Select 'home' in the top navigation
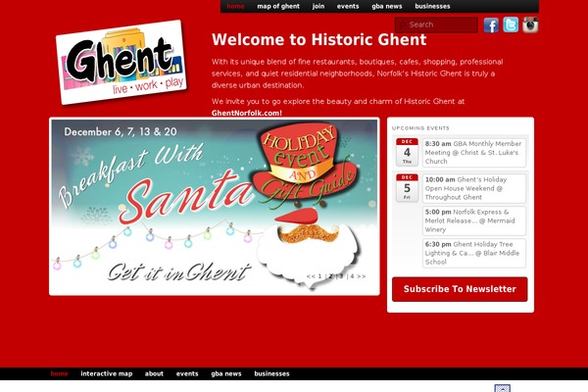588x392 pixels. (x=235, y=6)
